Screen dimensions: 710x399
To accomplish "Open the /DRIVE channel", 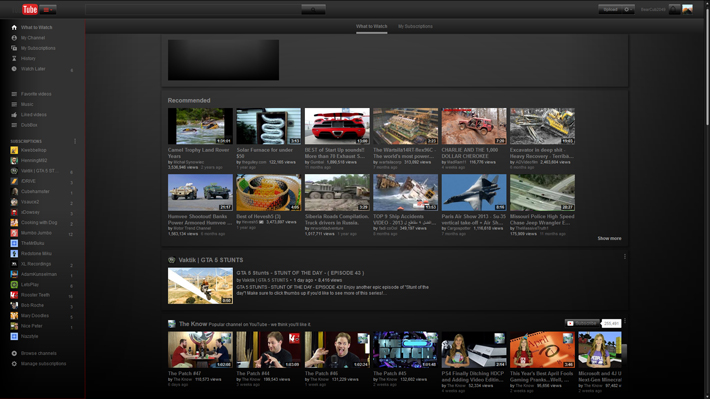I will [28, 181].
